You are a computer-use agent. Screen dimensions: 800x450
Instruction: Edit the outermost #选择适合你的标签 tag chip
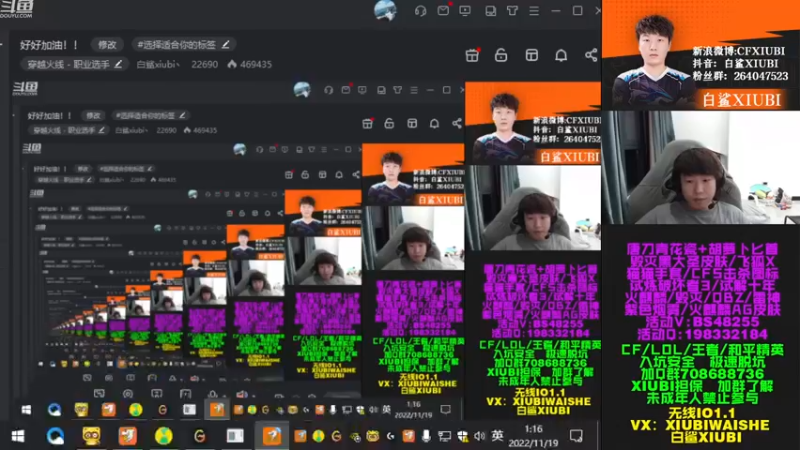183,45
